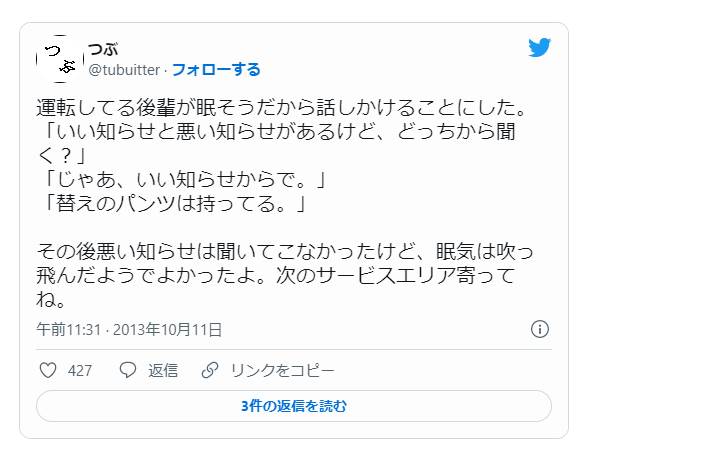Open 3件の返信を読む replies button
Screen dimensions: 728x453
pos(294,406)
